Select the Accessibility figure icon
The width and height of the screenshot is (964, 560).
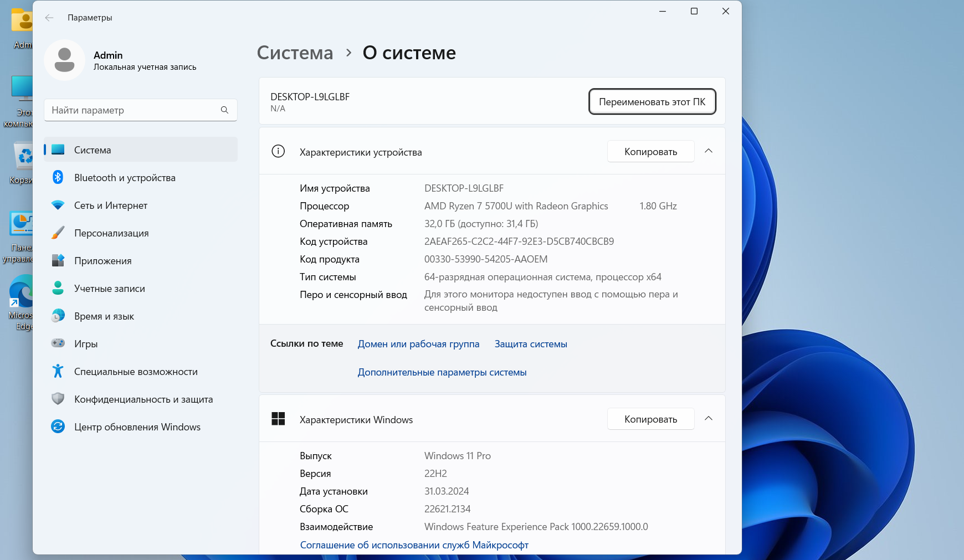[58, 371]
